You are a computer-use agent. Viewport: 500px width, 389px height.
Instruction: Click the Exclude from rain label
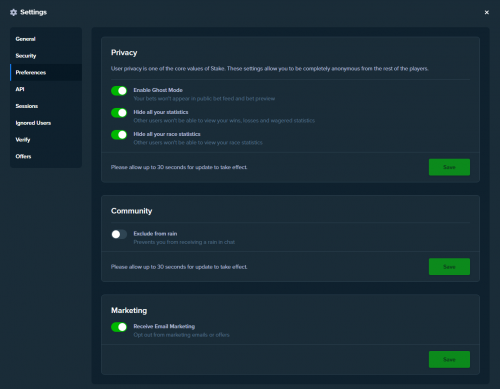point(155,234)
